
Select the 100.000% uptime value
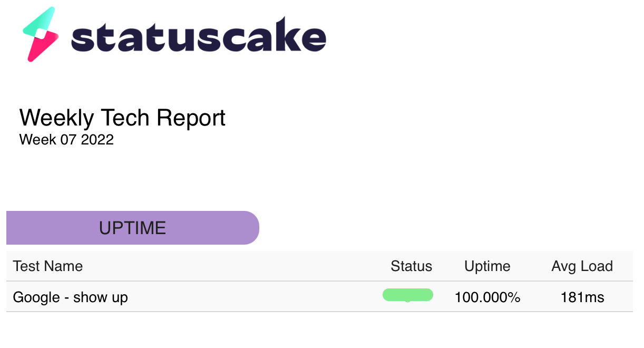(487, 297)
